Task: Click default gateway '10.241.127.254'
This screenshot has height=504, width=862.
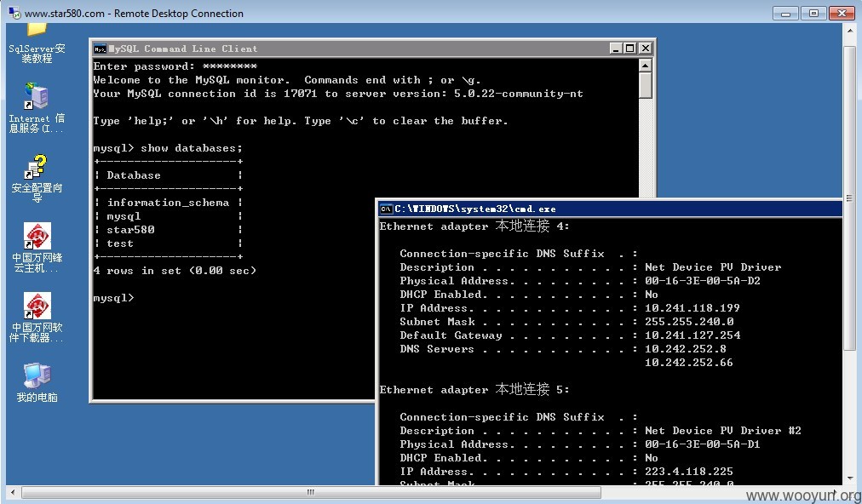Action: pyautogui.click(x=692, y=335)
